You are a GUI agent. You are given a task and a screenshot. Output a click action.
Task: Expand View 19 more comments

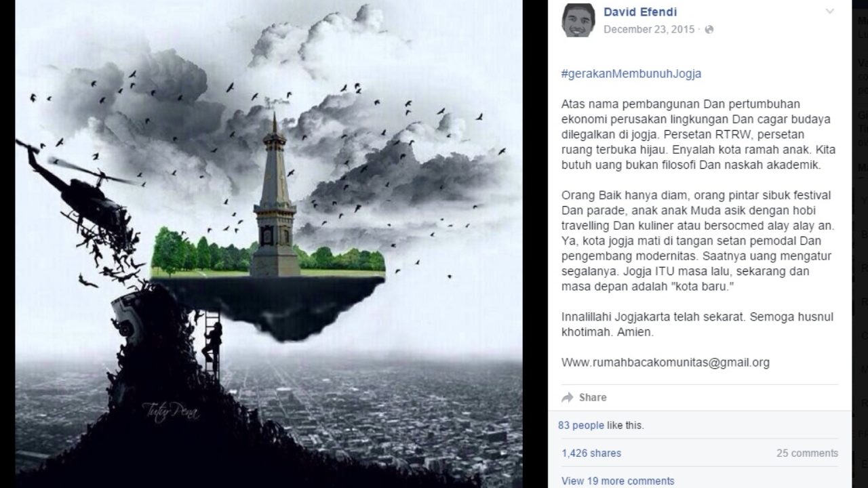(x=618, y=481)
